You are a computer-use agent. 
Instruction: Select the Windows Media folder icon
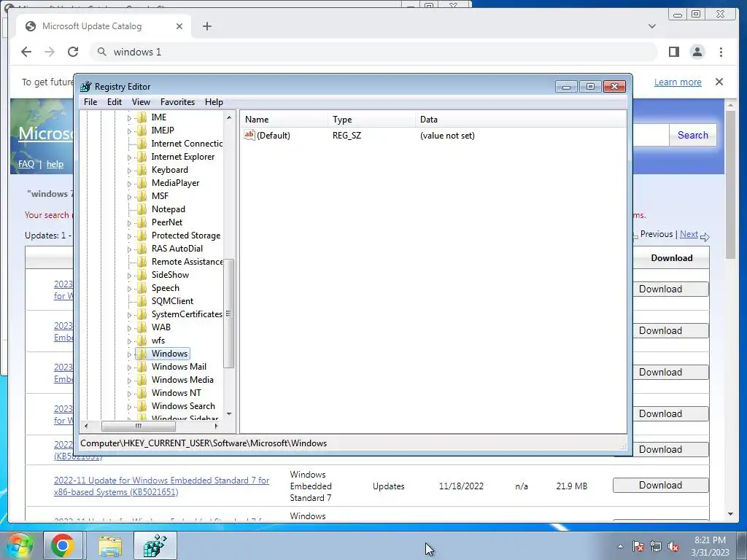(x=142, y=379)
